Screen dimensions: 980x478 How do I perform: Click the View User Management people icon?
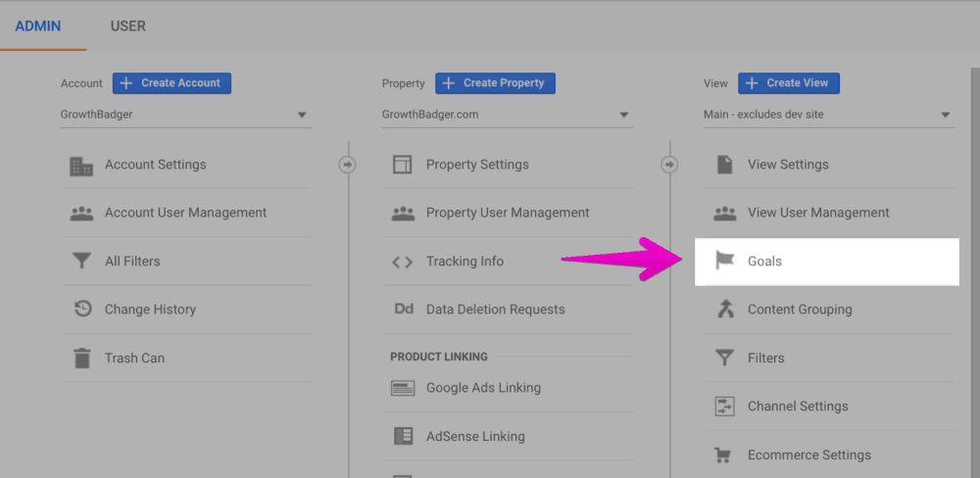tap(724, 214)
